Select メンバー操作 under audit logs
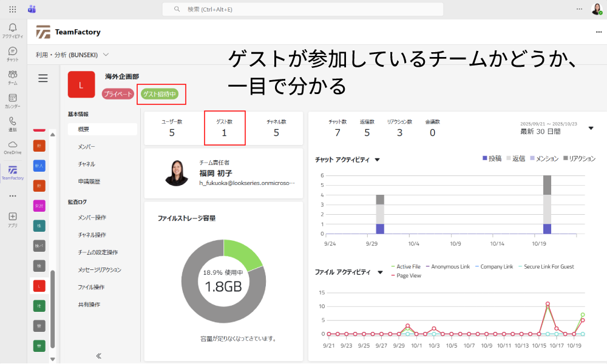 pyautogui.click(x=92, y=217)
